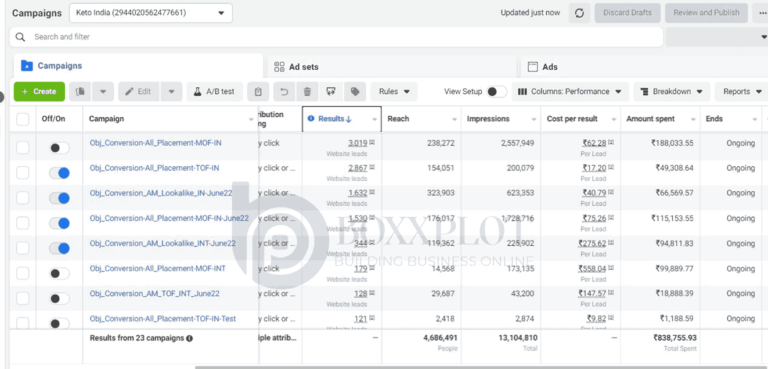Click the Review and Publish button
The width and height of the screenshot is (768, 369).
[x=706, y=13]
